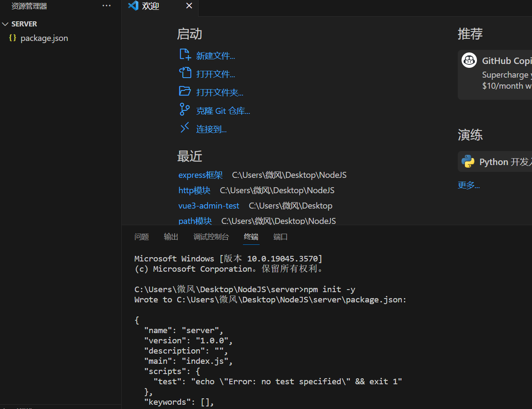Screen dimensions: 532x409
Task: Click the terminal line "version": "1.0.0"
Action: (x=189, y=341)
